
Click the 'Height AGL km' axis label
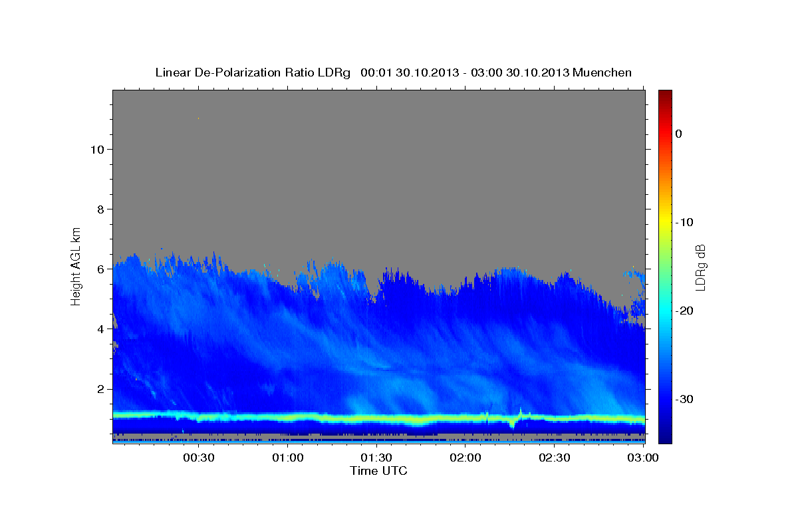click(76, 265)
